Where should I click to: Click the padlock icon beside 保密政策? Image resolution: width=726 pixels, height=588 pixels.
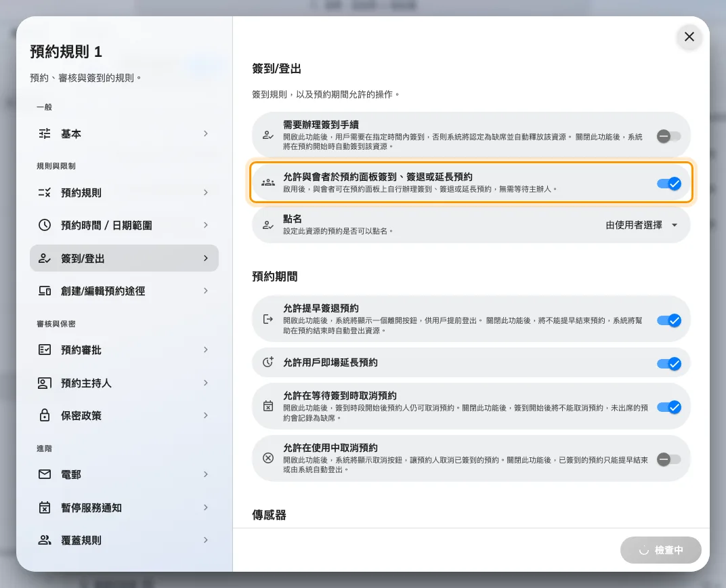tap(45, 415)
